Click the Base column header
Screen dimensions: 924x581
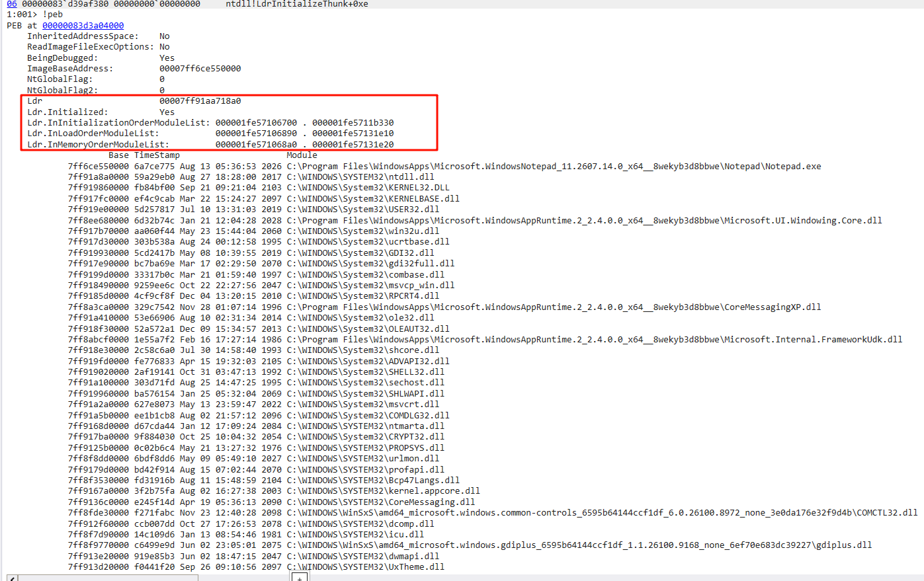point(118,155)
